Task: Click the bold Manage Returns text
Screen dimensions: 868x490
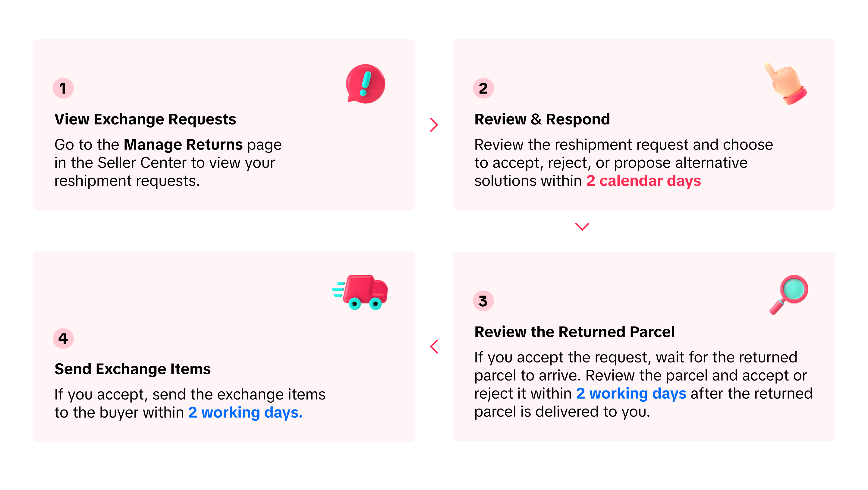Action: pos(183,145)
